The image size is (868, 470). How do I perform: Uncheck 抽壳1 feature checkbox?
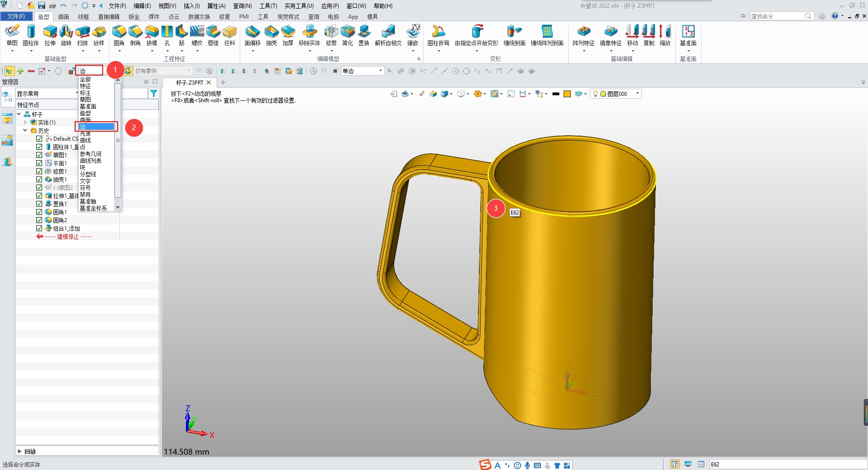[39, 179]
